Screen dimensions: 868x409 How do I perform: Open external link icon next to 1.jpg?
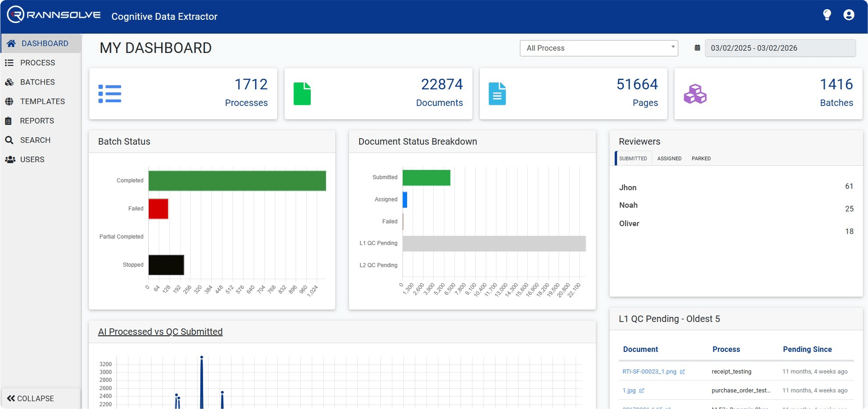point(641,391)
